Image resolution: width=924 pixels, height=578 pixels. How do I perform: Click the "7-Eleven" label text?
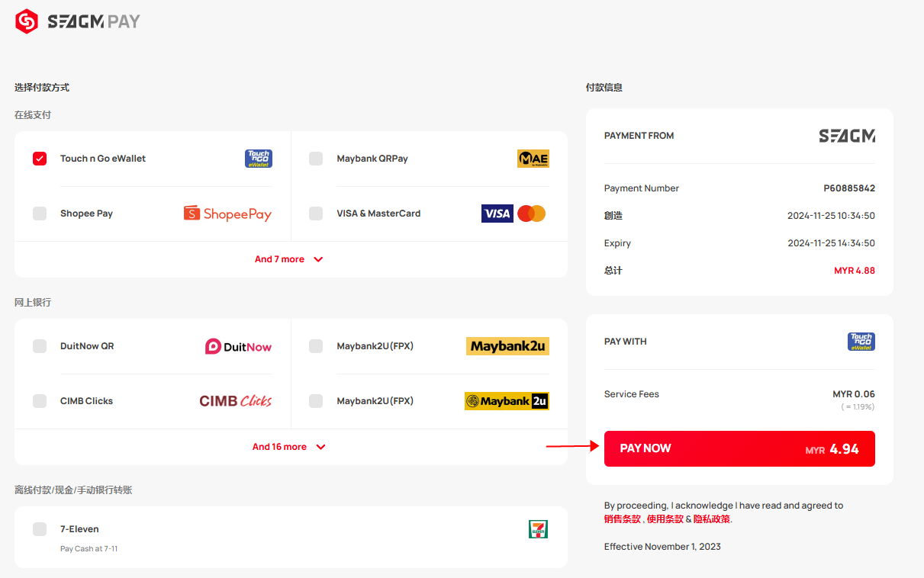[x=79, y=529]
